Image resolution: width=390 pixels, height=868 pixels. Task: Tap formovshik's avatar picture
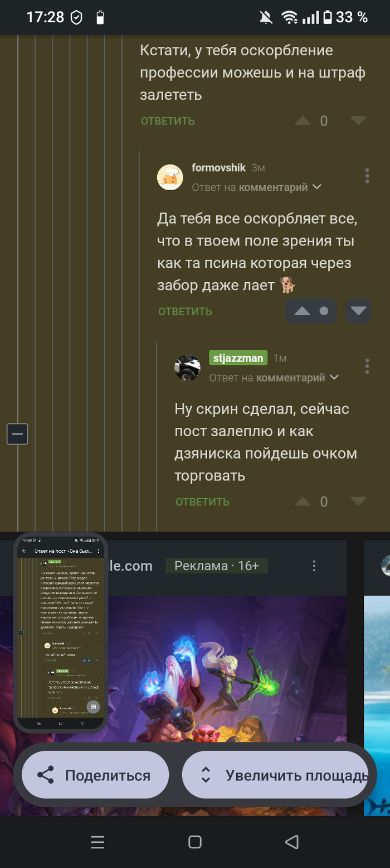click(x=170, y=177)
